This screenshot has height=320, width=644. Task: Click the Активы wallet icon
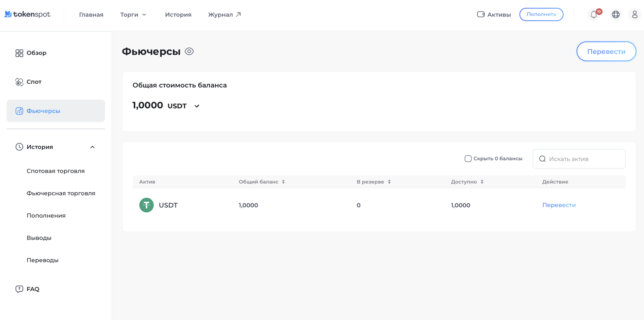481,14
